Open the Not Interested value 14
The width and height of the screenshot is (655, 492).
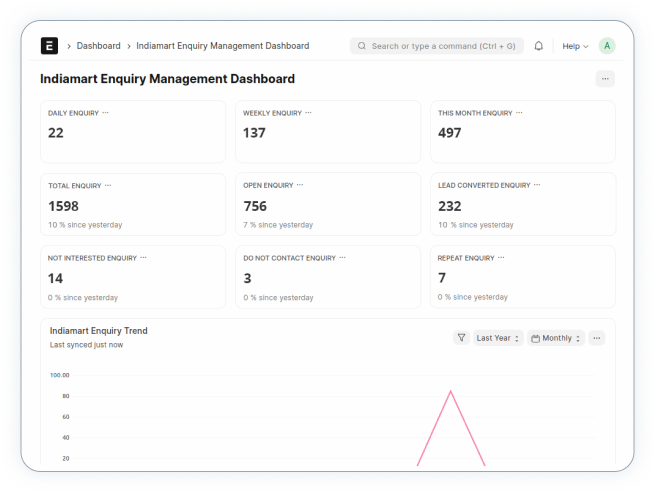pos(55,278)
